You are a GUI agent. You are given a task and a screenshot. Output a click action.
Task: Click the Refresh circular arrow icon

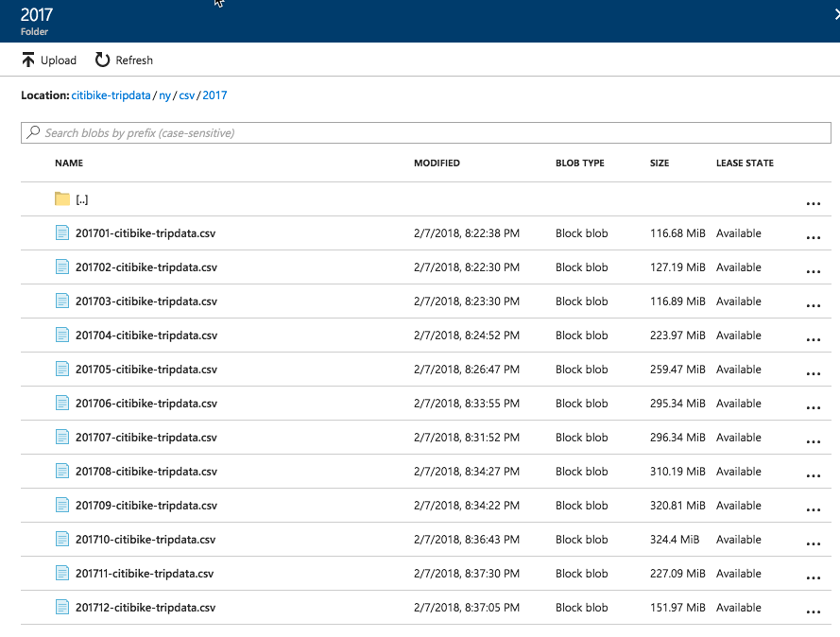102,60
